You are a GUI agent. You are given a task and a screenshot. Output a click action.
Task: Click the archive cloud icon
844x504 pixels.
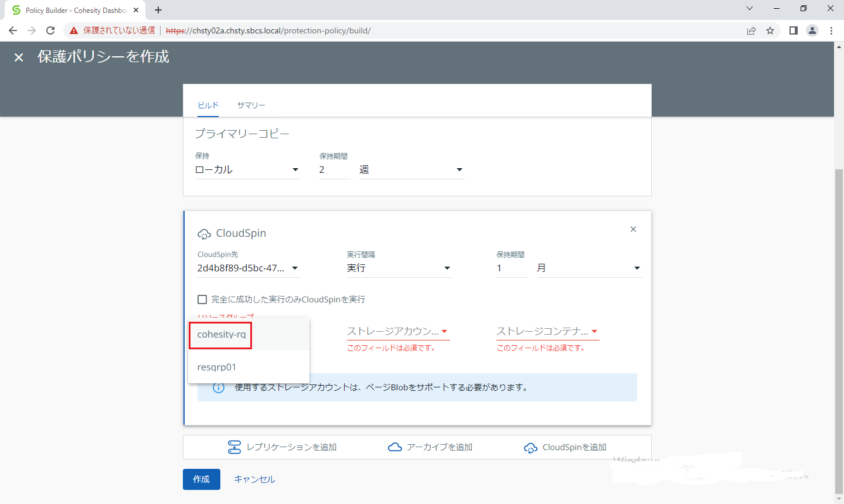(395, 447)
